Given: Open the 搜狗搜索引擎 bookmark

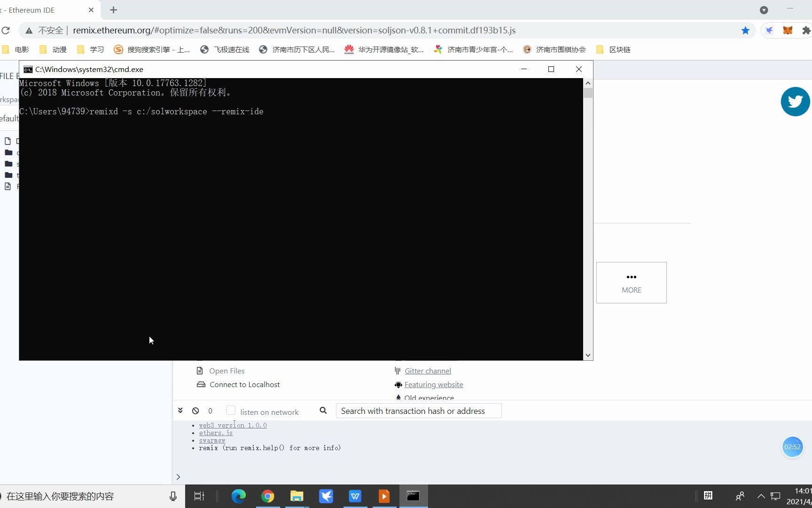Looking at the screenshot, I should tap(152, 49).
